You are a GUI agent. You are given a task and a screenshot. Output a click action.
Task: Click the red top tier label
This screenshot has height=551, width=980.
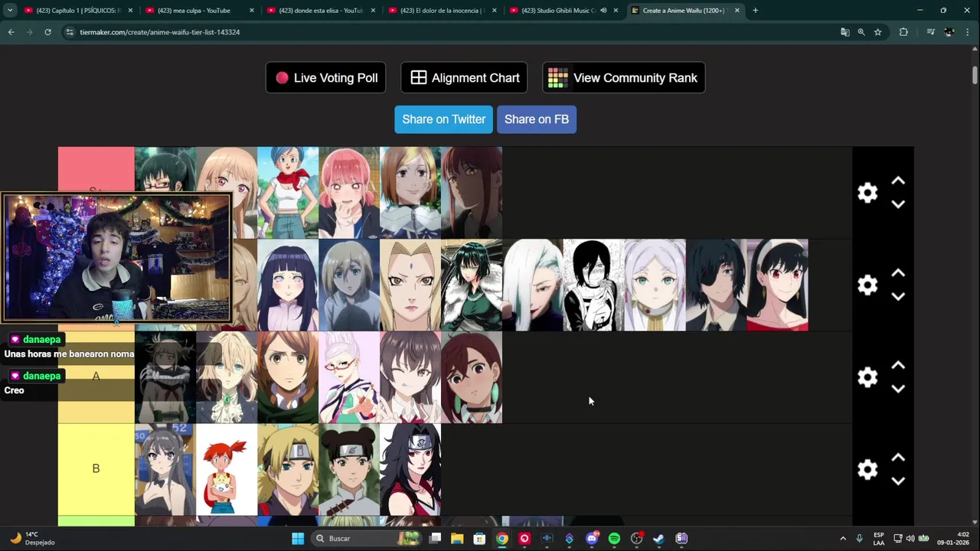(96, 169)
